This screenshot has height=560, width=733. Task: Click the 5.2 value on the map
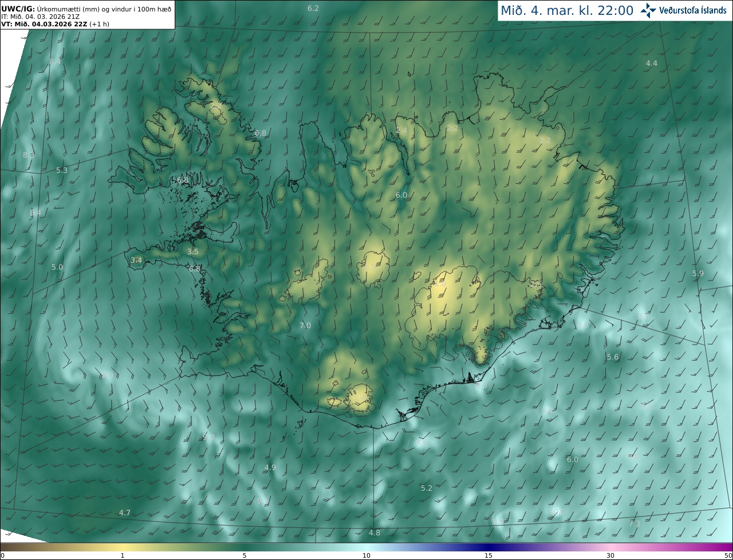pyautogui.click(x=427, y=488)
